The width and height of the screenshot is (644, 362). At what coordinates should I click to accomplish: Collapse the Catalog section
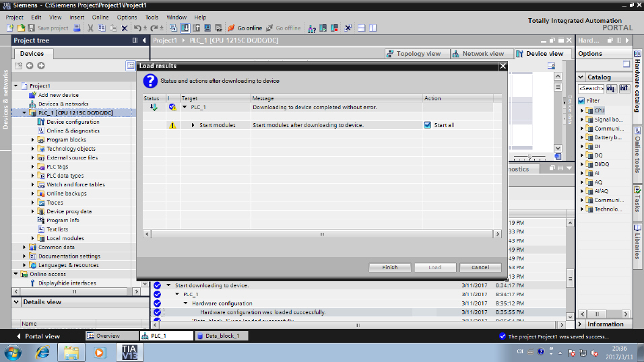coord(581,77)
